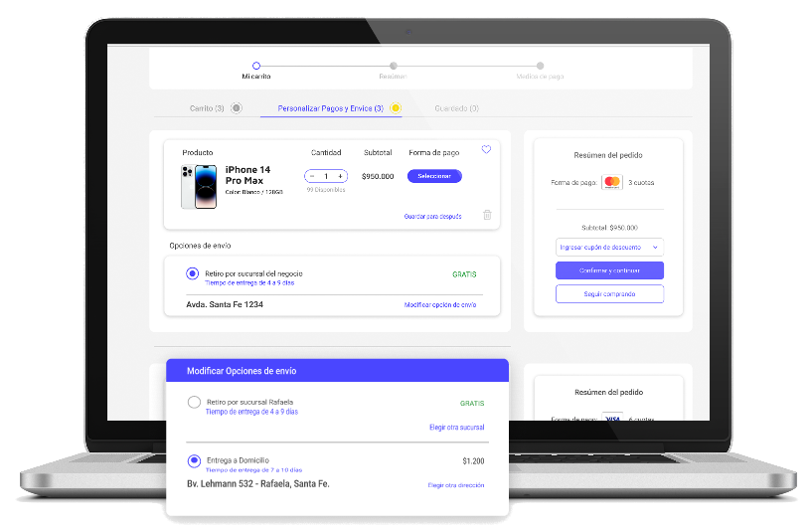Click Guardar para después link
The image size is (812, 531).
click(x=433, y=216)
